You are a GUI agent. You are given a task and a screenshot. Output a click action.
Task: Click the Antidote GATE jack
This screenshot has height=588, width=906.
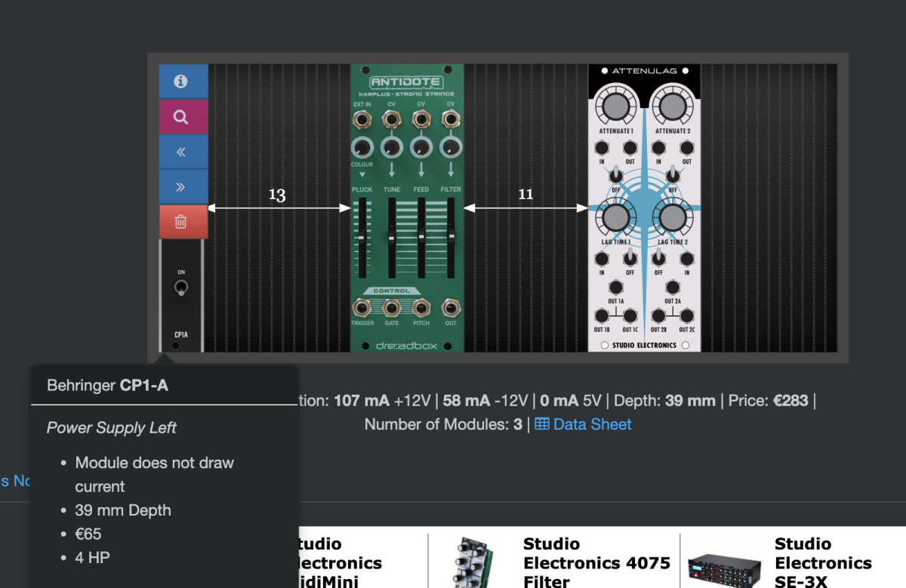point(392,307)
